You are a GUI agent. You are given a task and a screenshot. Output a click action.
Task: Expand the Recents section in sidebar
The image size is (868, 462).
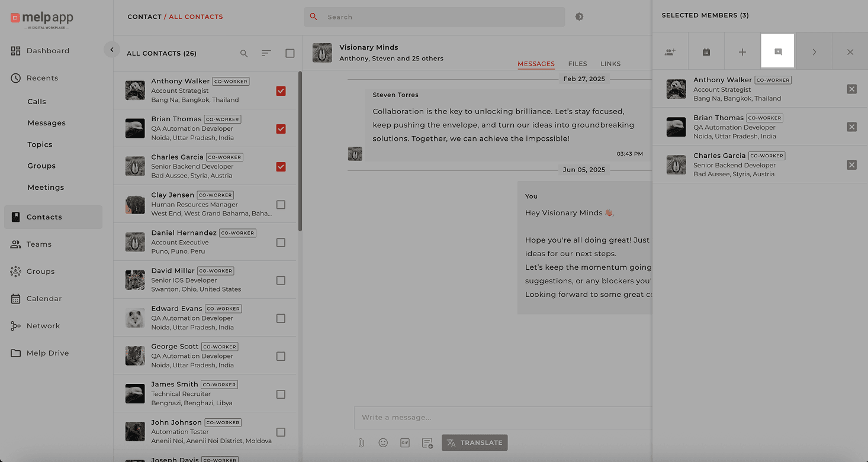point(42,78)
